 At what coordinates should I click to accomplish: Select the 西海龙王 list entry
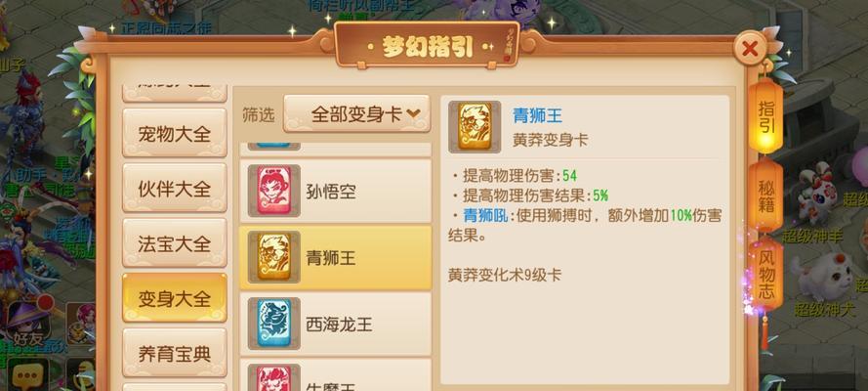[x=336, y=324]
